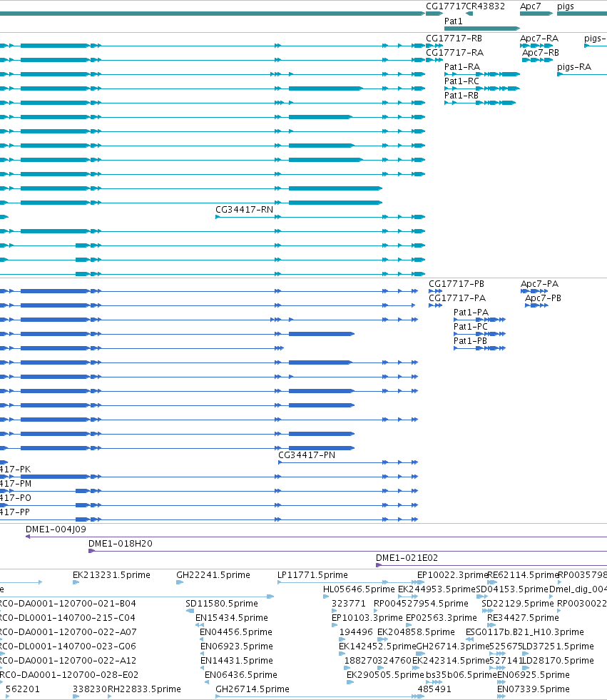
Task: Select the teal Pat1 gene bar
Action: click(482, 29)
